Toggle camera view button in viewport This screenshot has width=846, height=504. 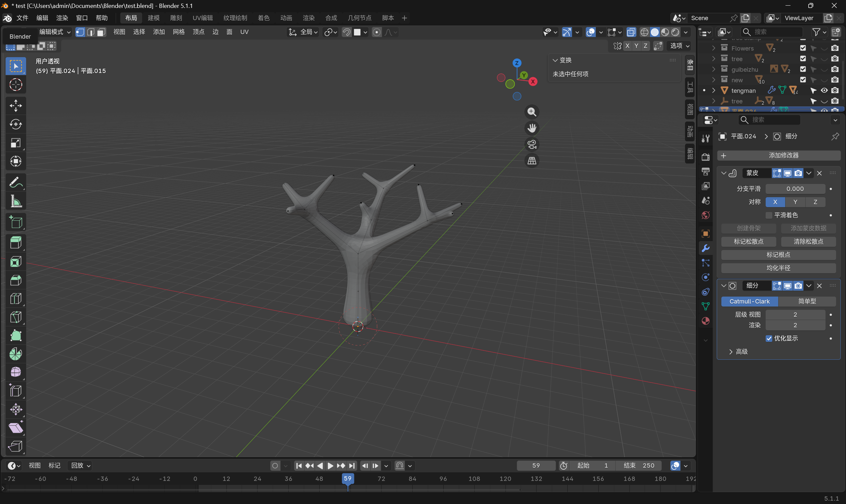532,144
